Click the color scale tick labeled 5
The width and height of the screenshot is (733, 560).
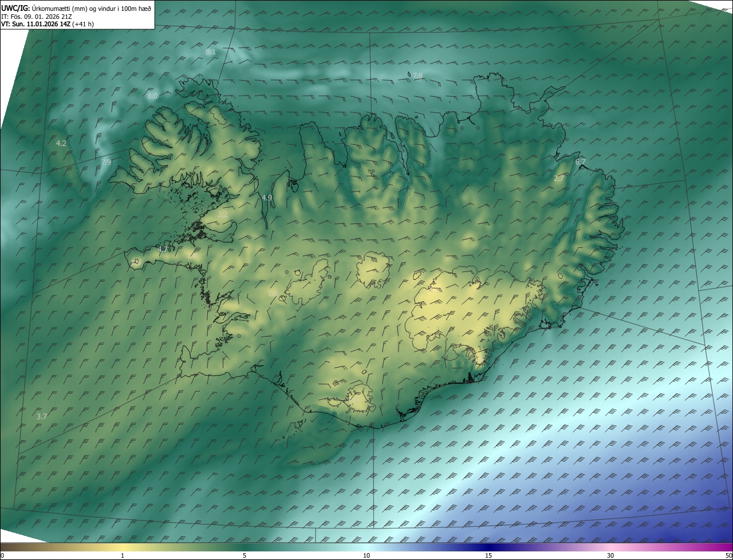pos(245,556)
